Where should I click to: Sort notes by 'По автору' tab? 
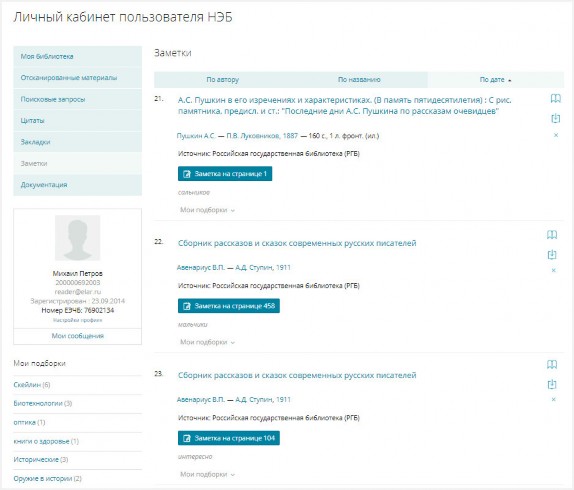pyautogui.click(x=222, y=79)
